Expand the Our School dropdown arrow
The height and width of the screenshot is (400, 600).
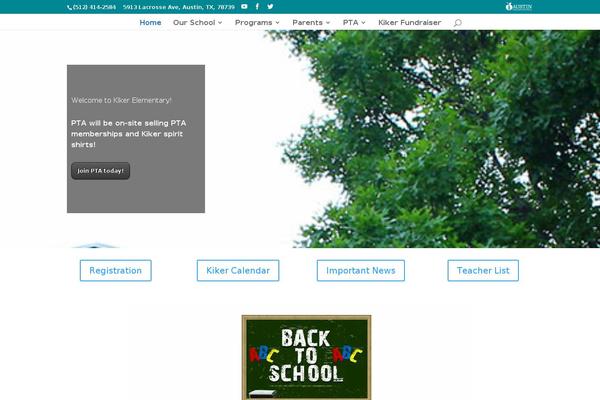[220, 23]
